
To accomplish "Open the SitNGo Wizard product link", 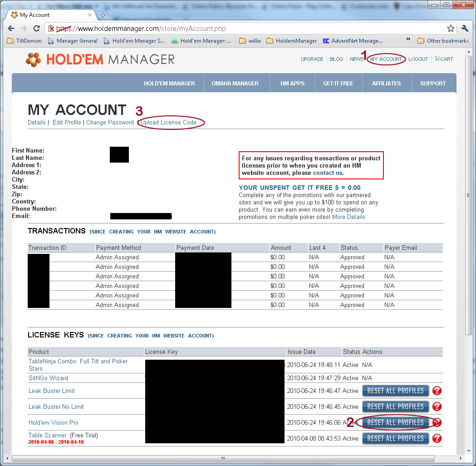I will point(48,378).
